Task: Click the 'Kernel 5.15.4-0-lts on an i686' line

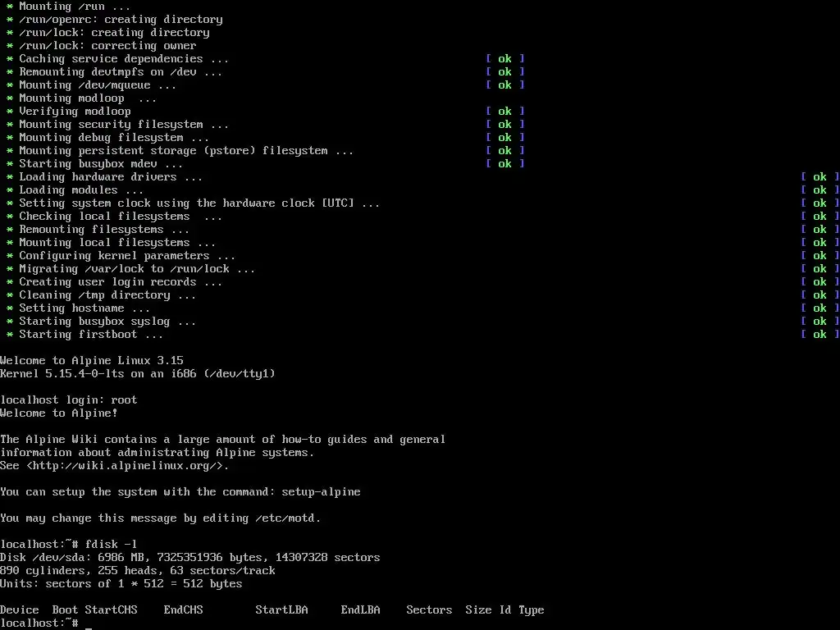Action: tap(138, 374)
